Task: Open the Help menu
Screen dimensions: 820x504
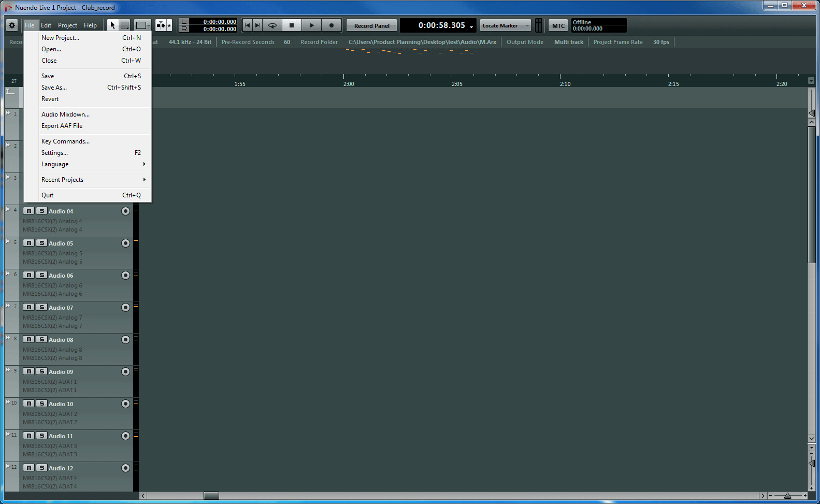Action: tap(90, 25)
